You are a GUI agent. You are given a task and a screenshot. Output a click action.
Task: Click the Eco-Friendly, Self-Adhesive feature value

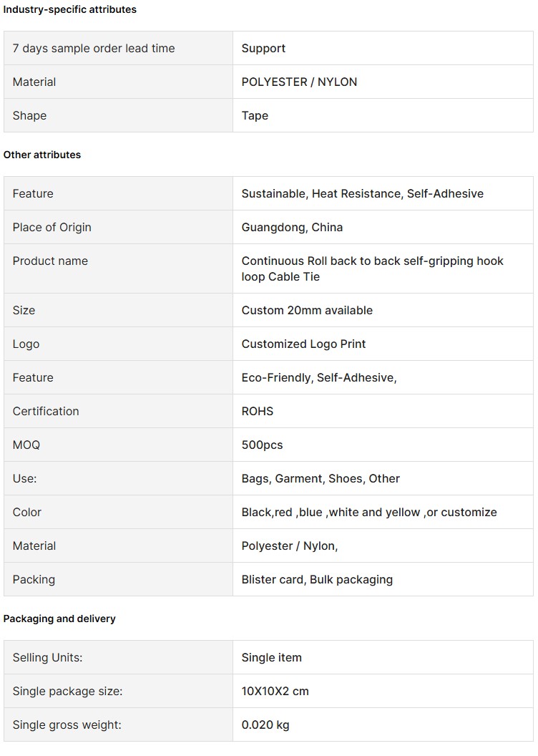(319, 378)
